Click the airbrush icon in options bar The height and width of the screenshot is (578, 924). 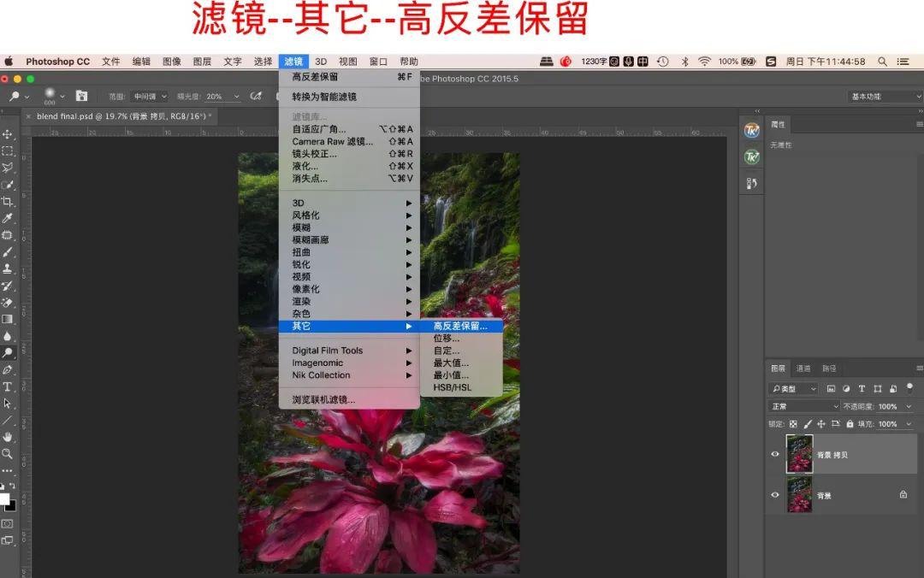(x=256, y=96)
